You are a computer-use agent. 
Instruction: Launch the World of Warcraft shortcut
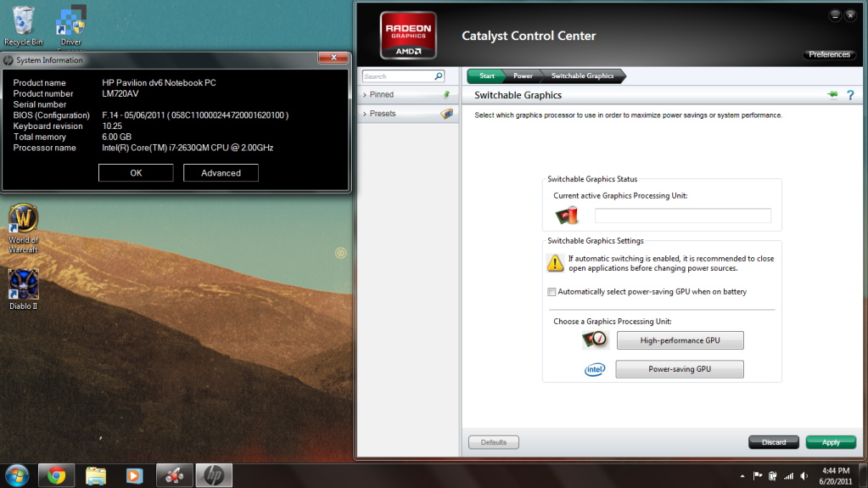pos(23,228)
